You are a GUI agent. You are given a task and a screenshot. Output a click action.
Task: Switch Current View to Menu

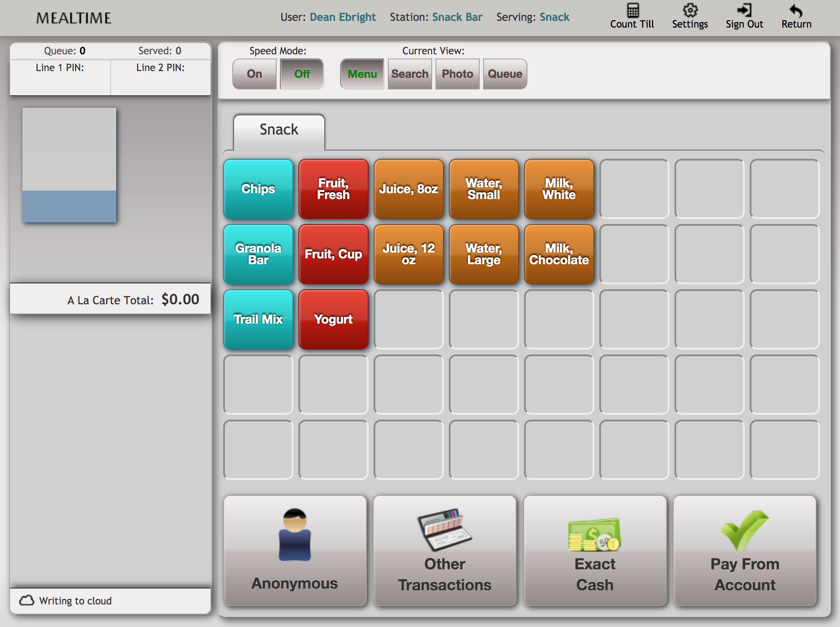[362, 74]
